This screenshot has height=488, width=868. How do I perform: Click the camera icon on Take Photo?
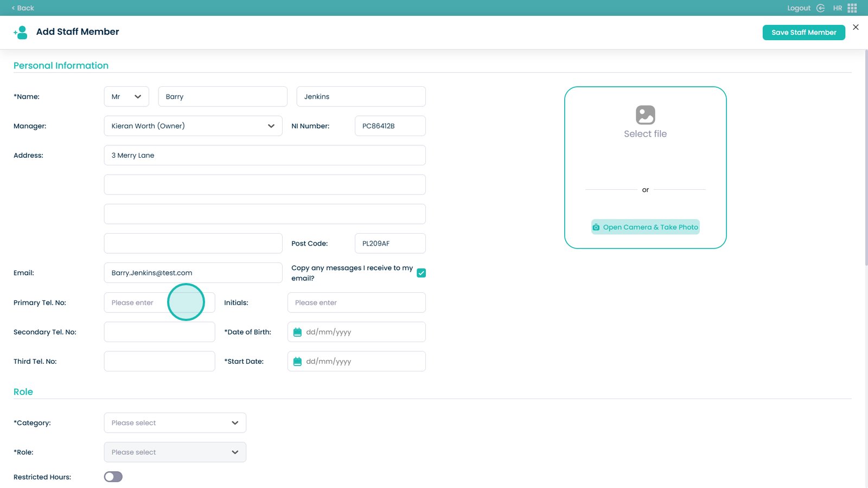(x=596, y=227)
